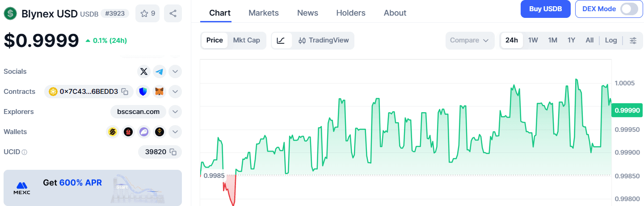
Task: Click the 0.99900 axis label
Action: point(627,152)
